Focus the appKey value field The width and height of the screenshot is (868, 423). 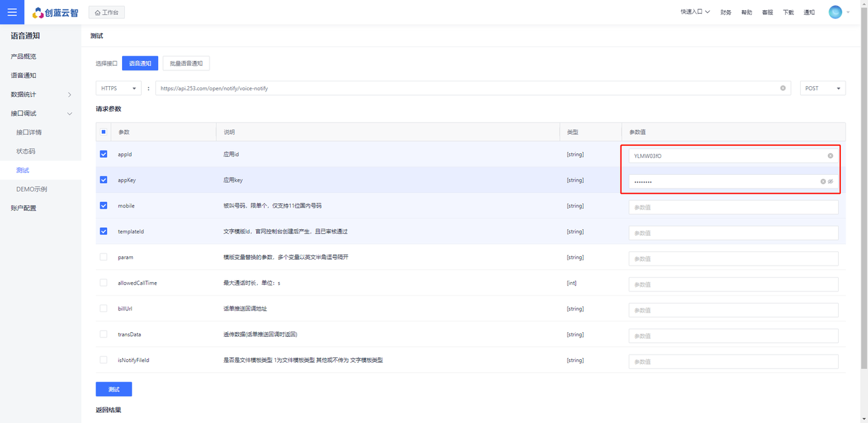733,182
